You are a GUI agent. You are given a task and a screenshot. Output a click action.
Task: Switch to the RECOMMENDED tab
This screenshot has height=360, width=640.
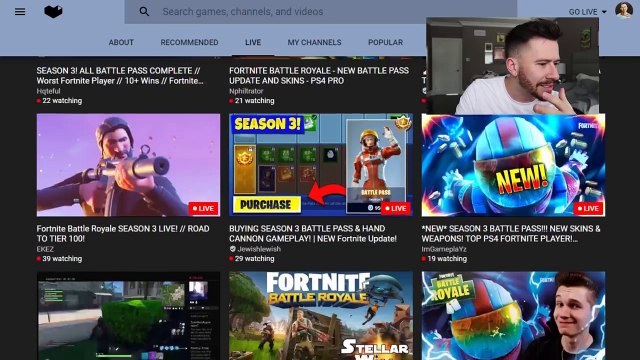pos(189,42)
